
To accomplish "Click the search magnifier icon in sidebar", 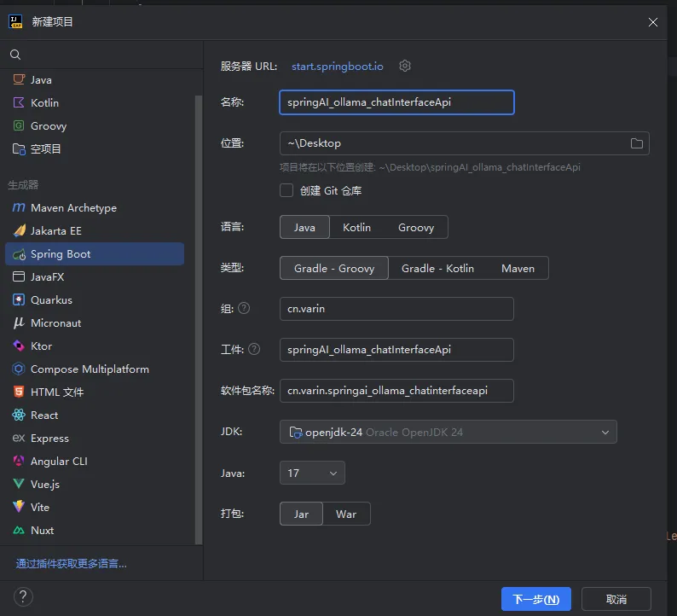I will point(15,55).
